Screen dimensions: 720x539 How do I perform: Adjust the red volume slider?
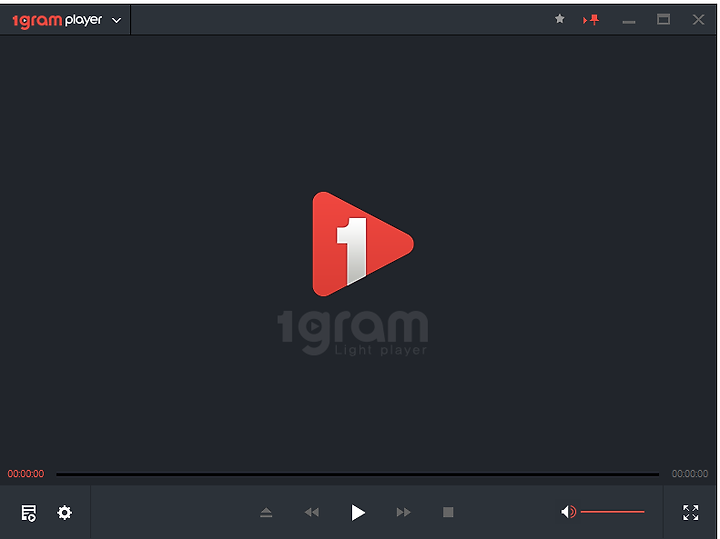pyautogui.click(x=613, y=511)
